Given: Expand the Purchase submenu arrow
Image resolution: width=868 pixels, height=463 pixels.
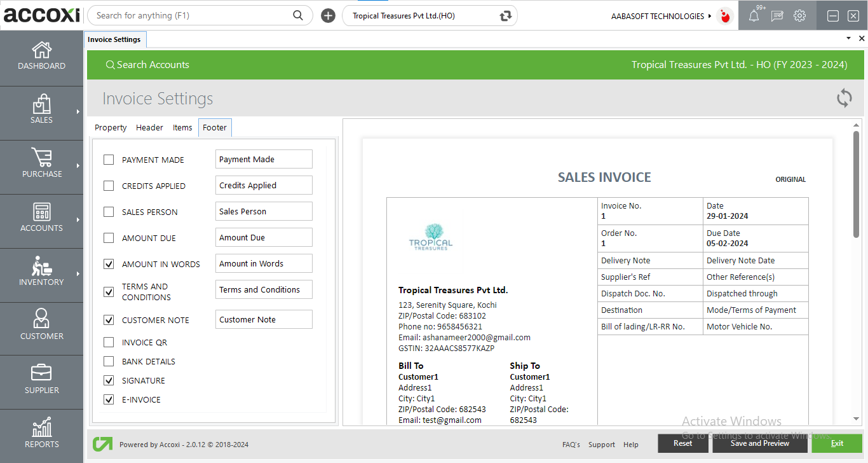Looking at the screenshot, I should [78, 165].
